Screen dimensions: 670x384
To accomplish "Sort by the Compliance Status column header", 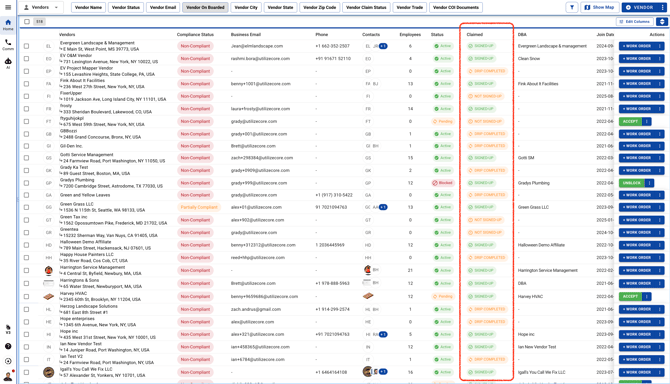I will (x=195, y=35).
